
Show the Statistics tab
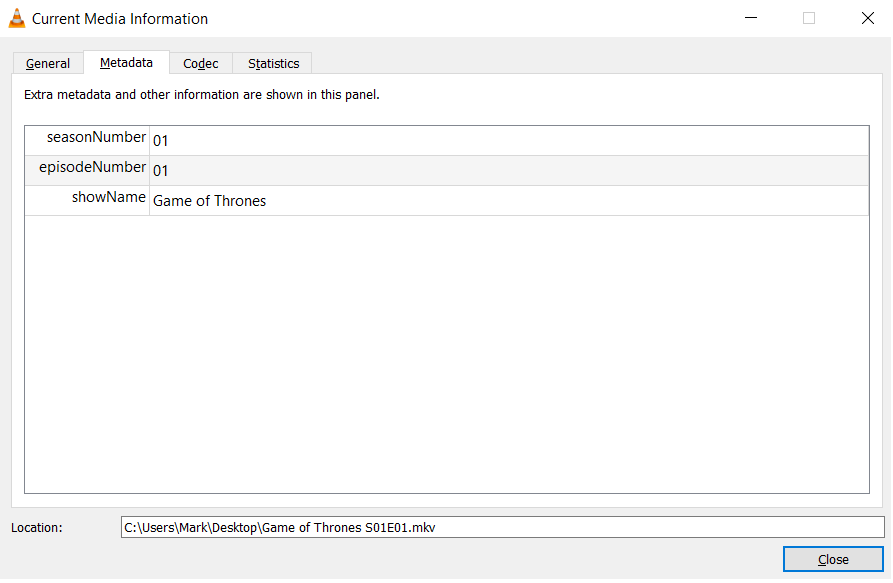pyautogui.click(x=273, y=63)
